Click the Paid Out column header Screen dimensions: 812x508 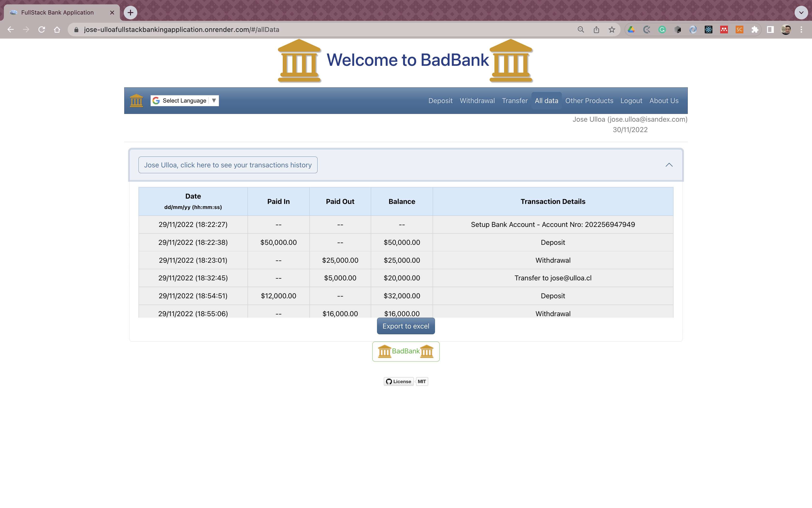click(x=340, y=201)
